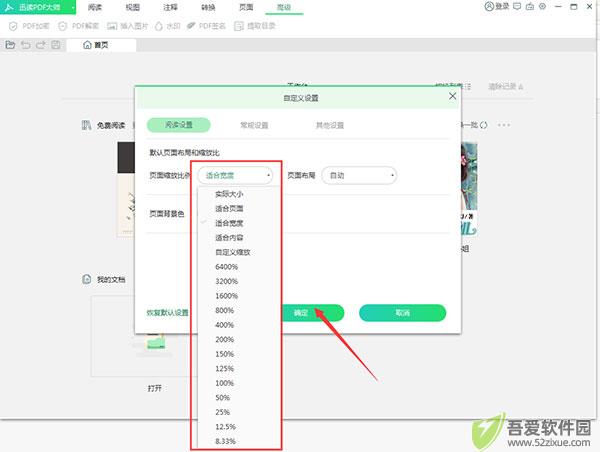600x452 pixels.
Task: Click the illustrated book cover right of the dialog
Action: (x=469, y=189)
